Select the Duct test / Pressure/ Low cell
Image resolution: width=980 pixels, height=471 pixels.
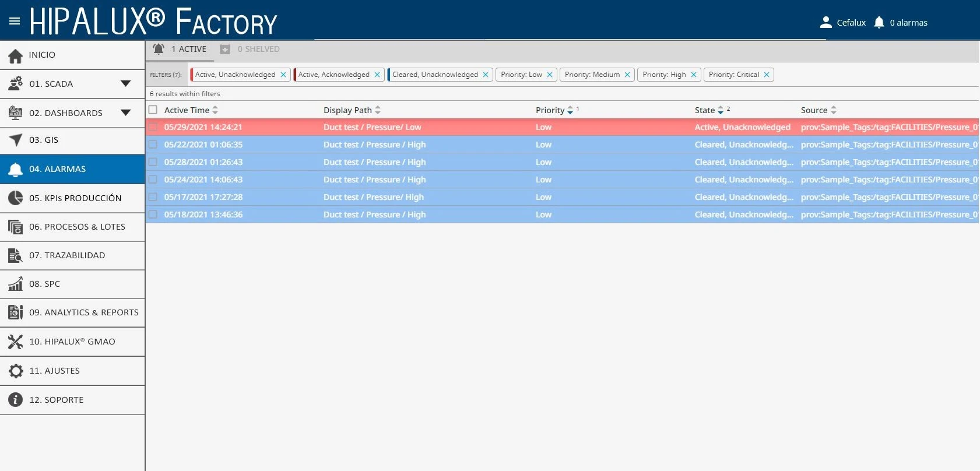pyautogui.click(x=373, y=127)
